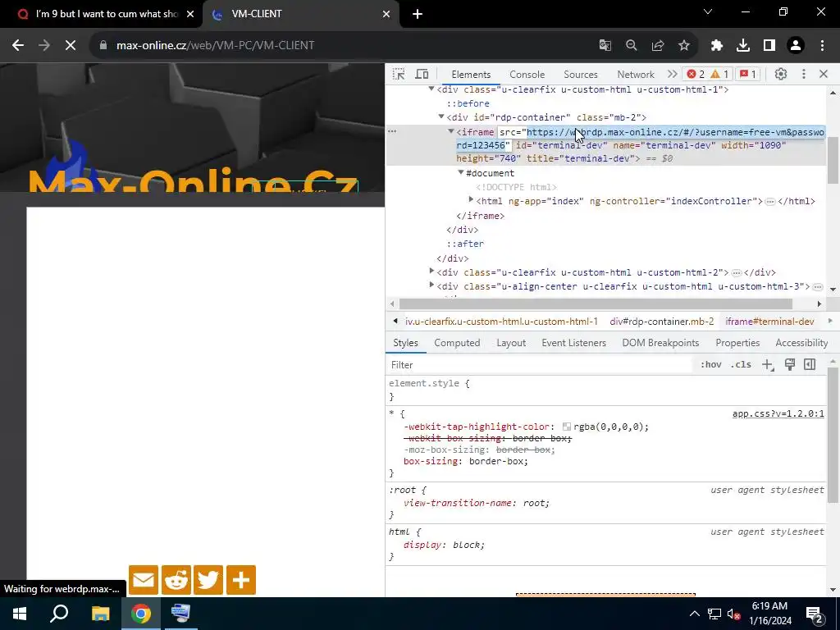Add a new style rule
The image size is (840, 630).
(x=768, y=365)
